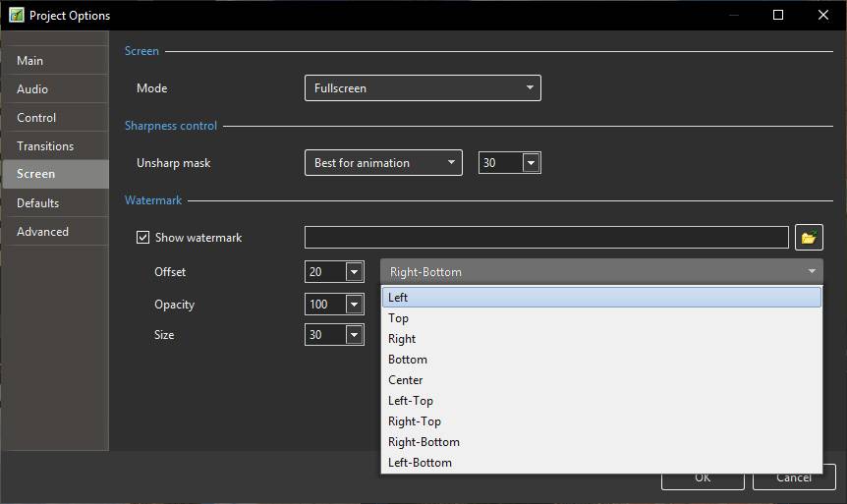Expand the Offset value dropdown arrow
The height and width of the screenshot is (504, 847).
tap(355, 272)
